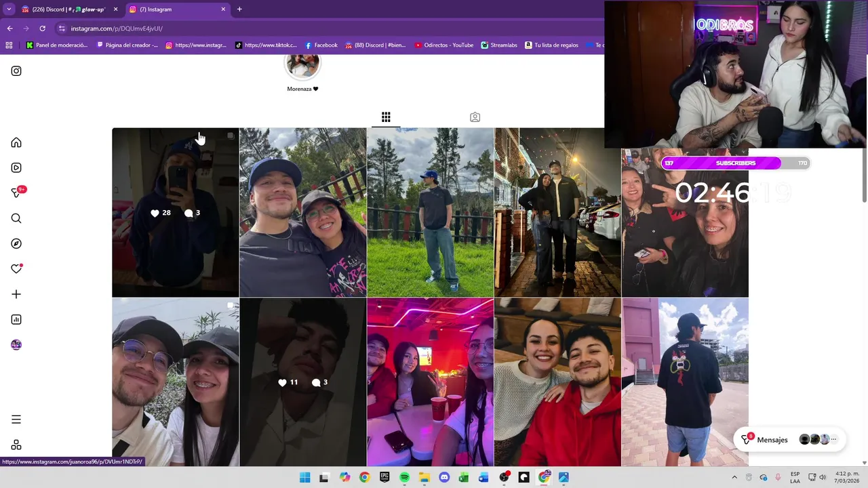Open the Facebook bookmark
Screen dimensions: 868x488
coord(321,45)
